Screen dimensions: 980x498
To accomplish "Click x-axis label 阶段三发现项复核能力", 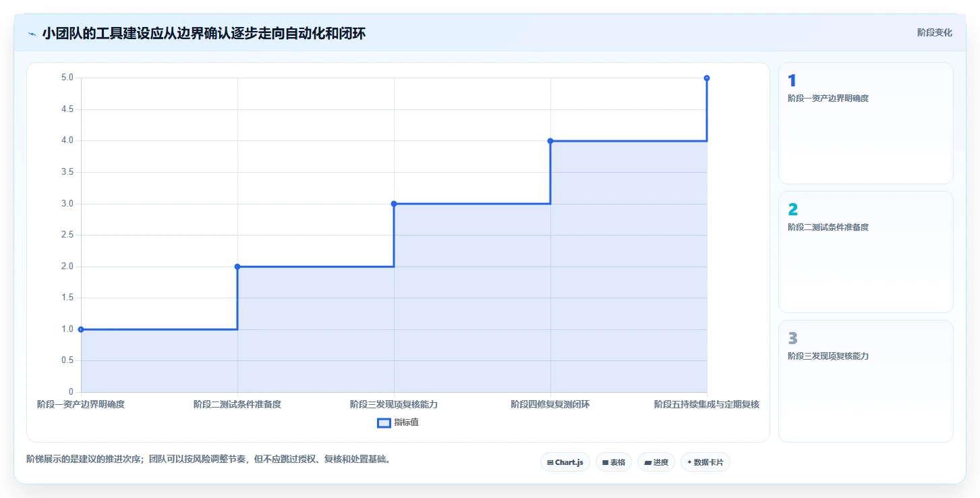I will (x=394, y=405).
